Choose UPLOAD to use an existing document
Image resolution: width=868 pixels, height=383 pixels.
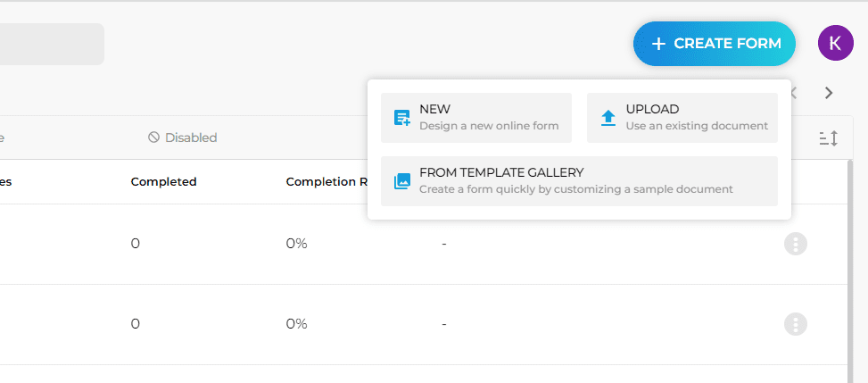point(682,118)
